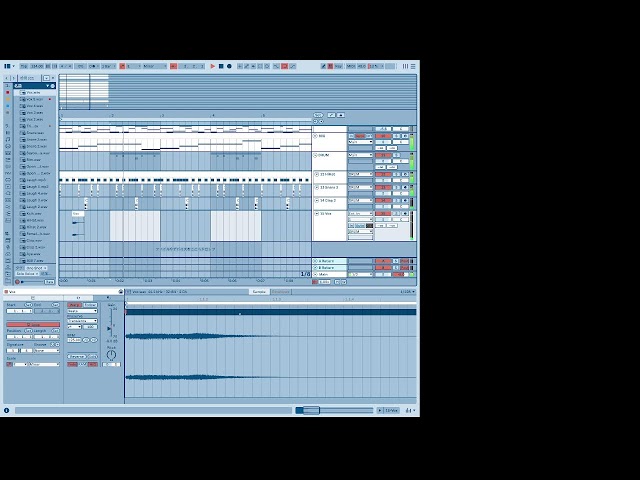Fold the 14 Clap 2 track
Viewport: 640px width, 480px height.
(316, 200)
